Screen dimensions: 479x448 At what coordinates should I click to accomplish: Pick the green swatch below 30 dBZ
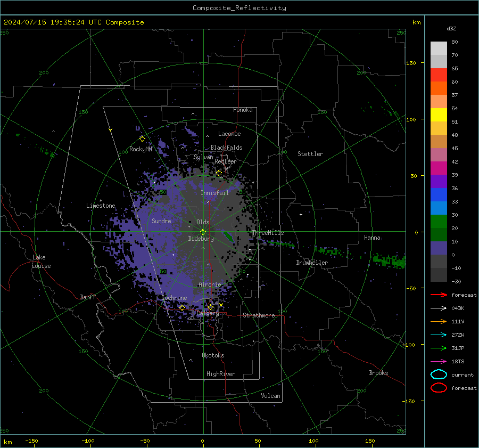click(439, 222)
